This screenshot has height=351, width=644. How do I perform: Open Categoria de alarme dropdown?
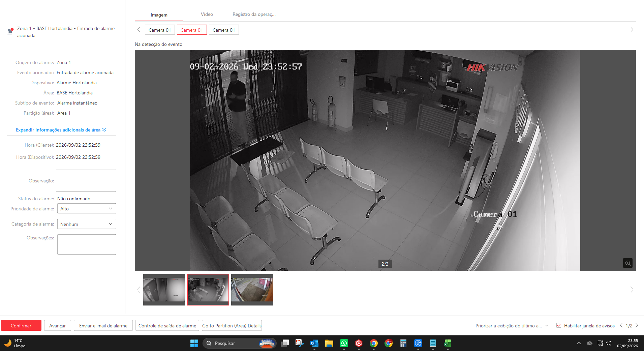tap(87, 224)
